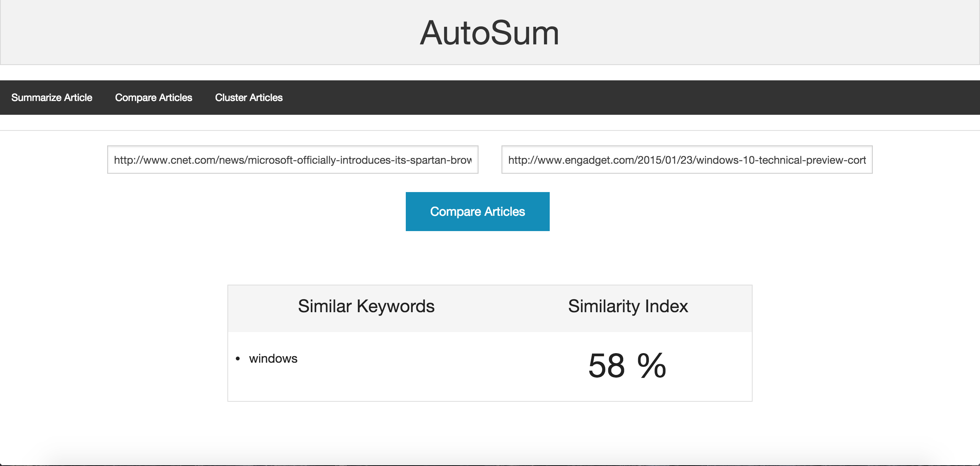Screen dimensions: 980x466
Task: Click the AutoSum page title
Action: (489, 33)
